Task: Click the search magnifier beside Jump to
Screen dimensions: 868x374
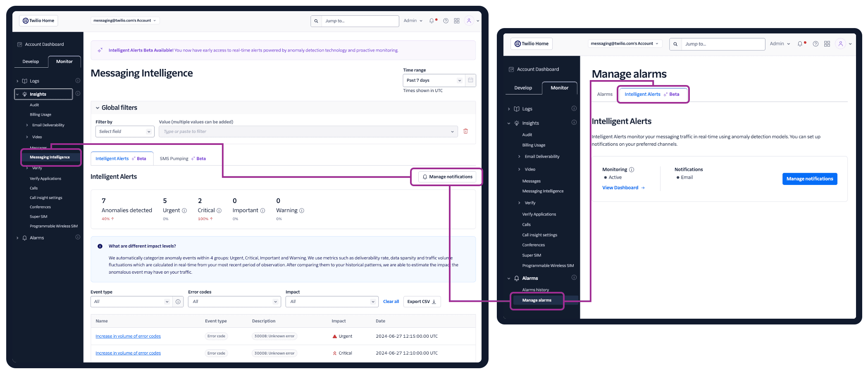Action: (x=316, y=21)
